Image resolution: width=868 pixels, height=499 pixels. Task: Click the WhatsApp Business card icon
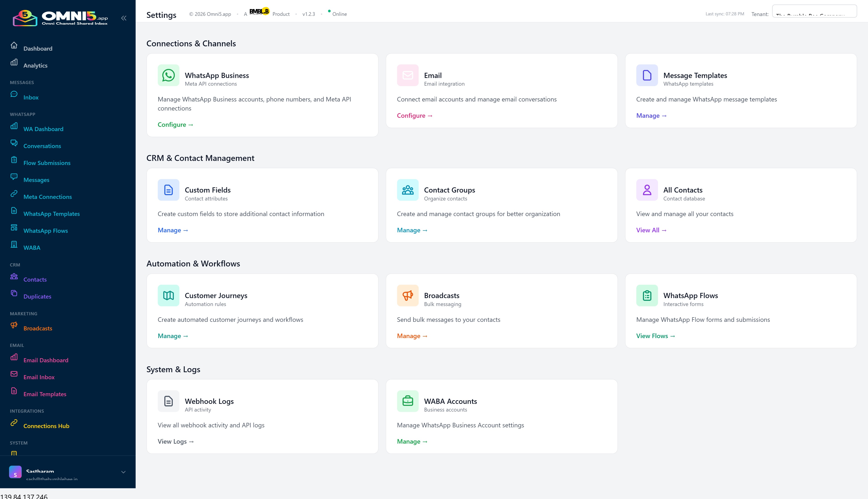[168, 75]
